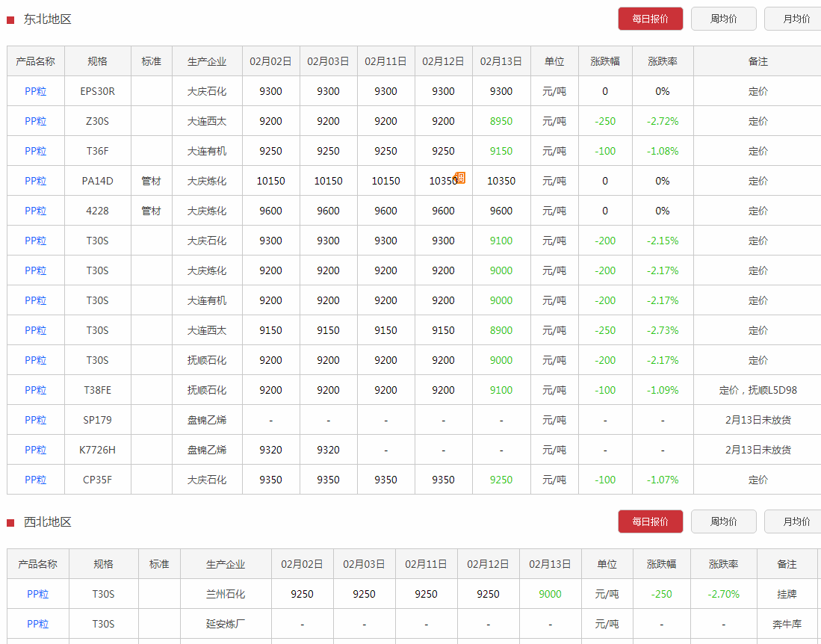This screenshot has height=644, width=821.
Task: Open PP粒 link in the PA14D row
Action: click(x=36, y=181)
